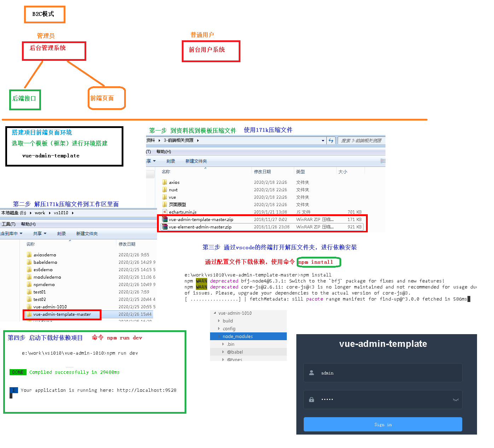Click the 搜索 3-前端相关资源 search box
Image resolution: width=494 pixels, height=448 pixels.
coord(361,140)
